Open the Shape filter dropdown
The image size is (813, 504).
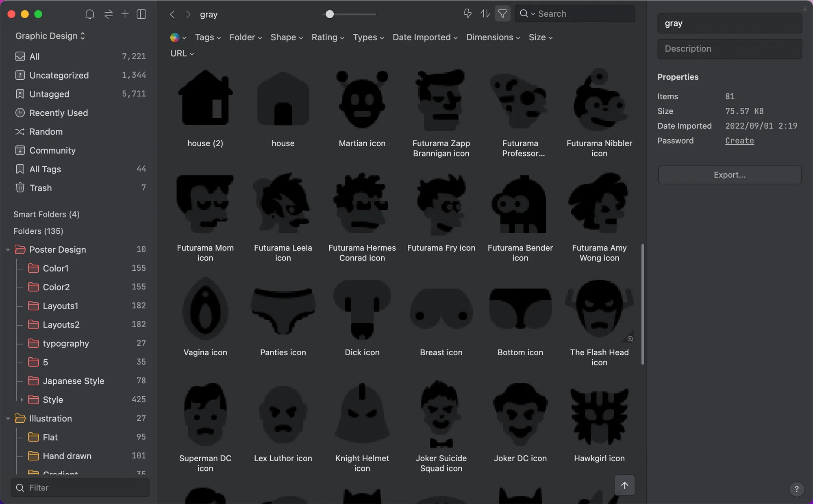point(287,37)
